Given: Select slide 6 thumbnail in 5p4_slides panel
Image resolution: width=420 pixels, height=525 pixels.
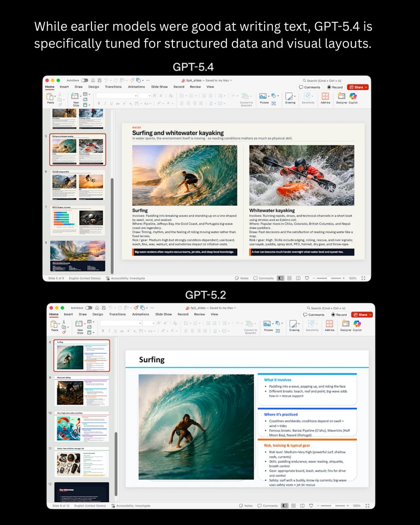Looking at the screenshot, I should pyautogui.click(x=77, y=185).
